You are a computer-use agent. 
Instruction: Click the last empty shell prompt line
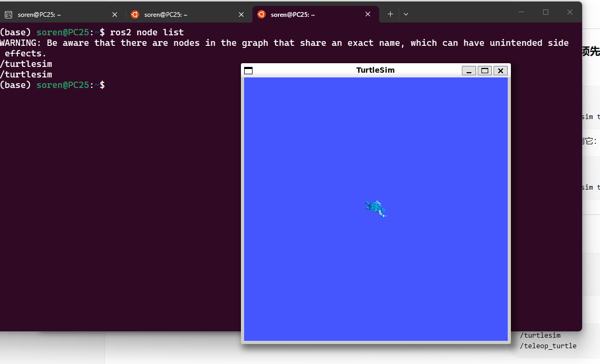click(x=52, y=85)
